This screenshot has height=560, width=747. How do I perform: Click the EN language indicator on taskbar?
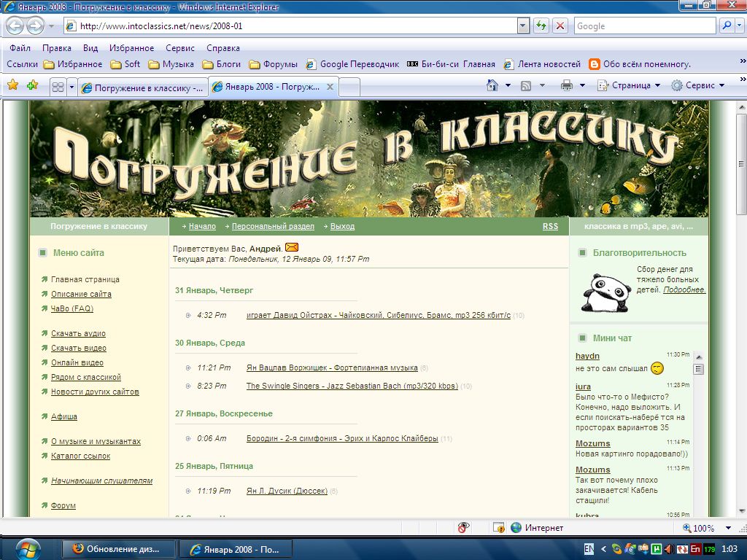(589, 549)
